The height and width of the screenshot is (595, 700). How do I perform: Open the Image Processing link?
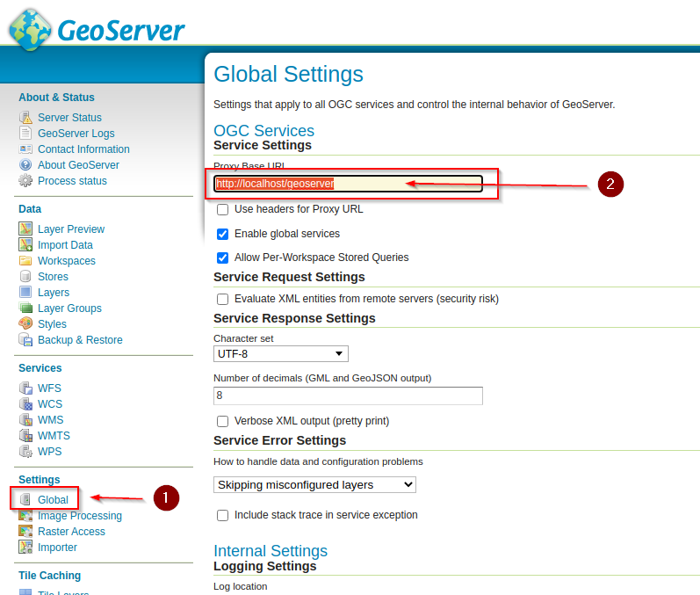coord(80,516)
